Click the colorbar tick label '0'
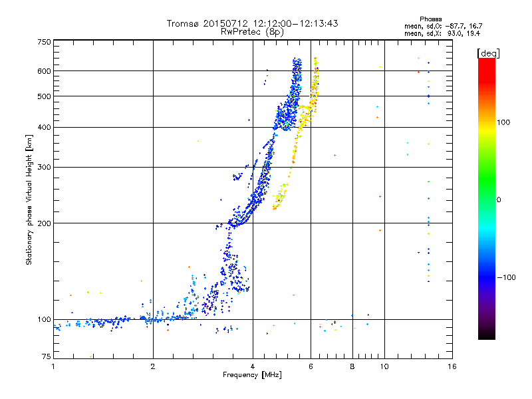 (499, 200)
